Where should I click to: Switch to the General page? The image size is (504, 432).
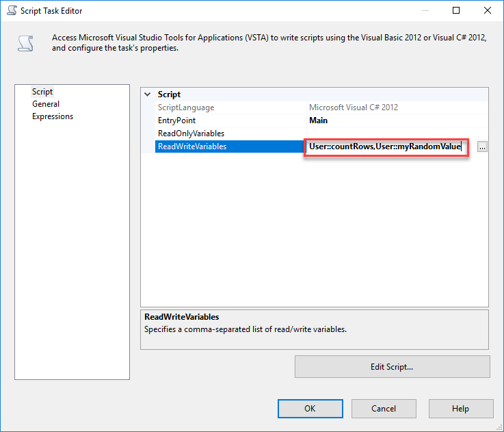(46, 104)
